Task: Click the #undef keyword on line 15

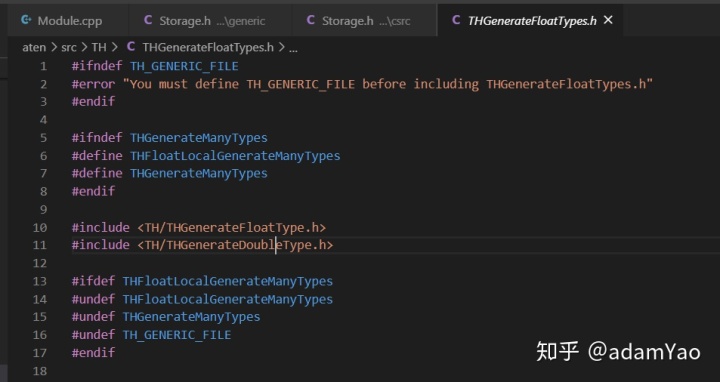Action: click(93, 317)
